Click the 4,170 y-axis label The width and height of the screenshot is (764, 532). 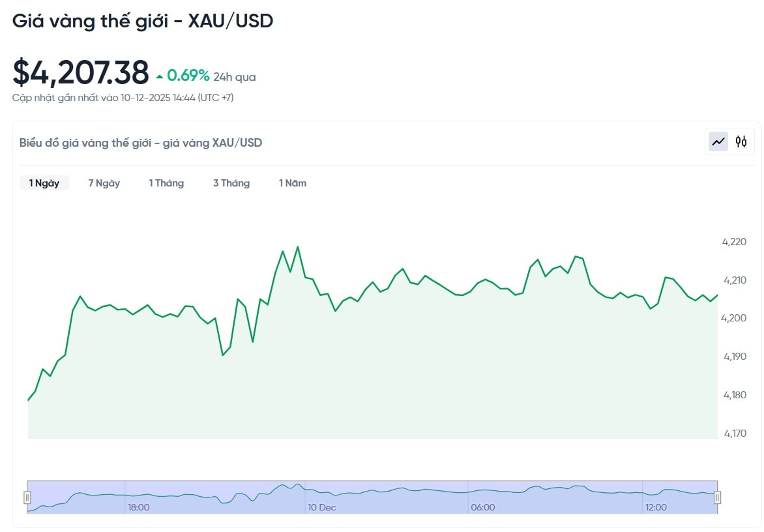point(734,433)
